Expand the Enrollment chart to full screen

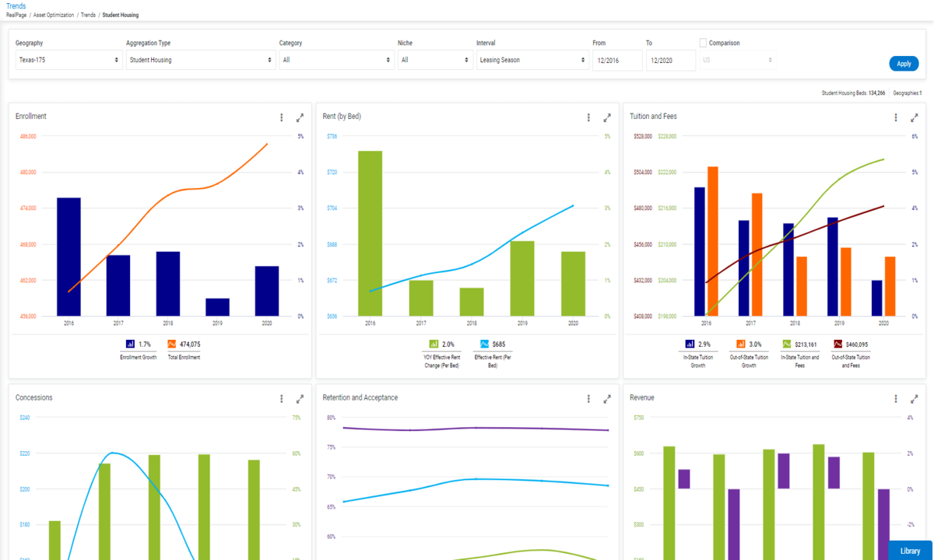(x=300, y=118)
